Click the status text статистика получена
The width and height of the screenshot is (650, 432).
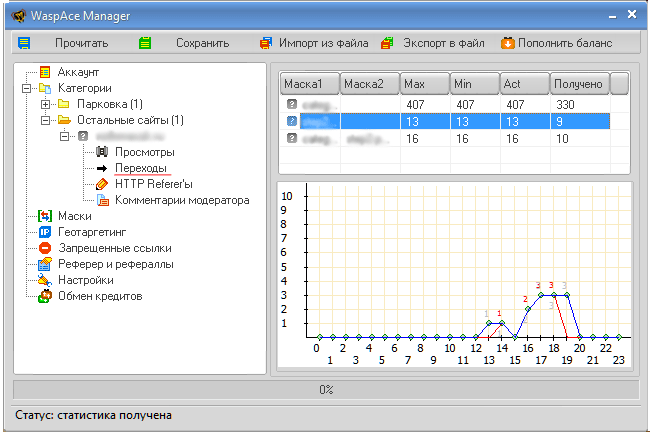114,415
